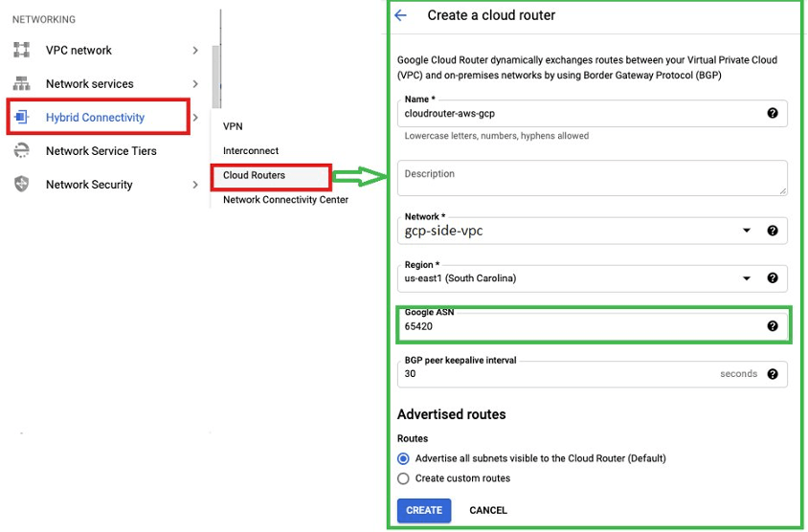Open Cloud Routers menu item
808x532 pixels.
(255, 176)
